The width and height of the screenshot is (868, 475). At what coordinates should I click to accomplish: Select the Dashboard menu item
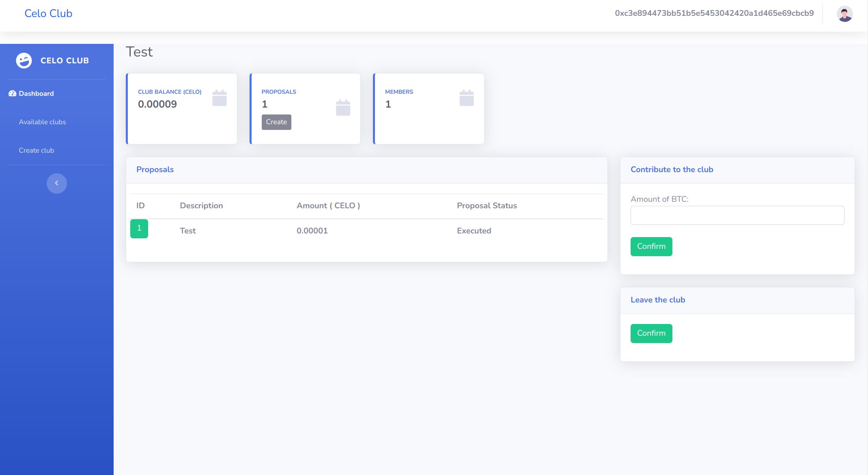36,93
